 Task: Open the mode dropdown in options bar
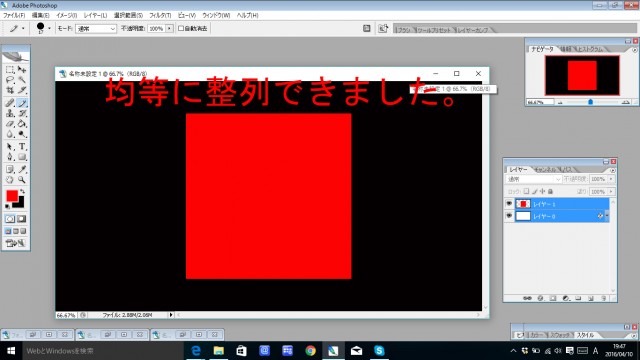tap(96, 29)
